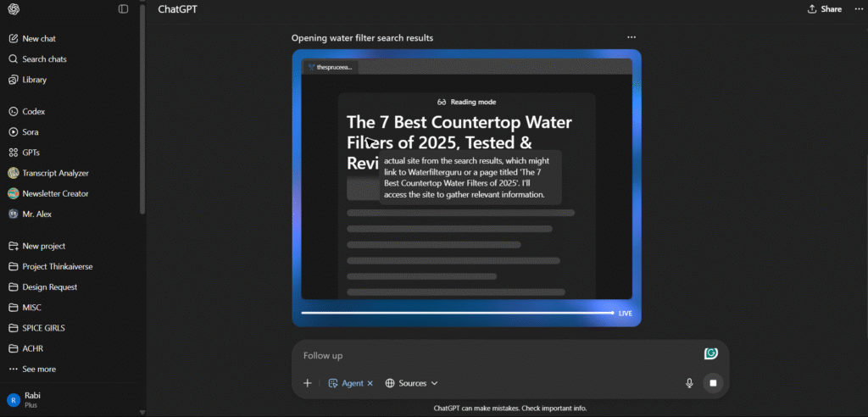The height and width of the screenshot is (417, 868).
Task: Click the Reading mode label
Action: [467, 102]
